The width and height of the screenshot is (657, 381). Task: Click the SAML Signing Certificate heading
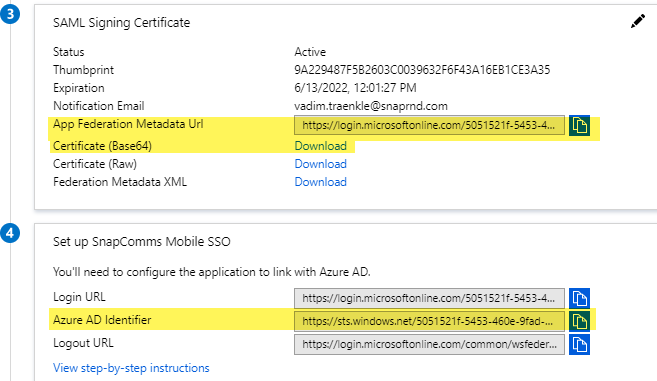pos(122,23)
